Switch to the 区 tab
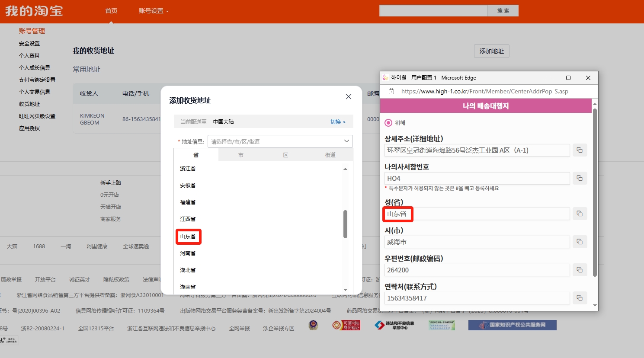Viewport: 644px width, 358px height. click(x=285, y=155)
